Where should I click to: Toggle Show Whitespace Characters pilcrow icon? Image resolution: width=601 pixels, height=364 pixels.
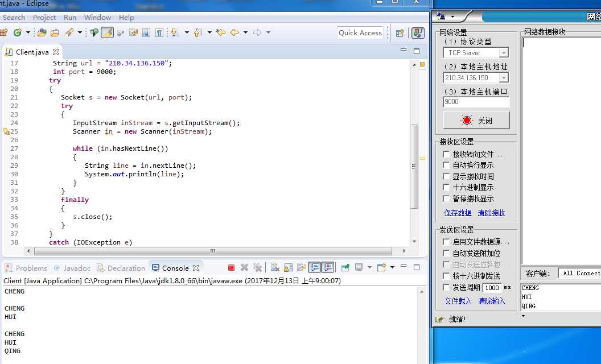coord(159,32)
